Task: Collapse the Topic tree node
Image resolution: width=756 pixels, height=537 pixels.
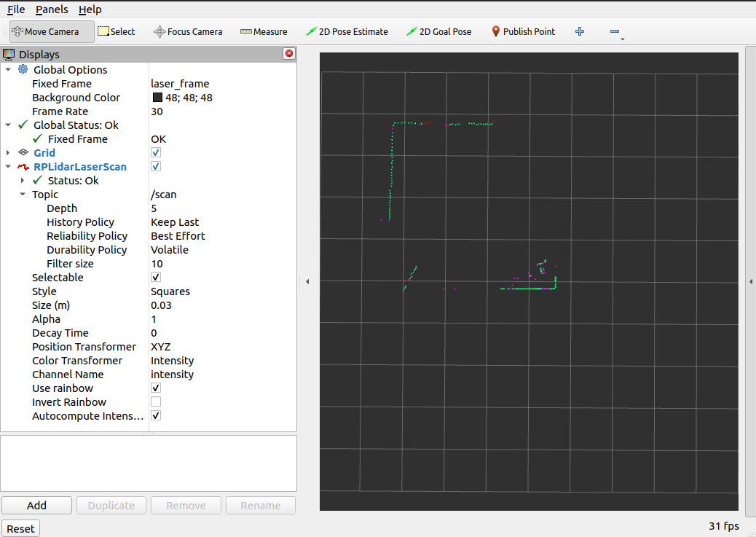Action: coord(23,195)
